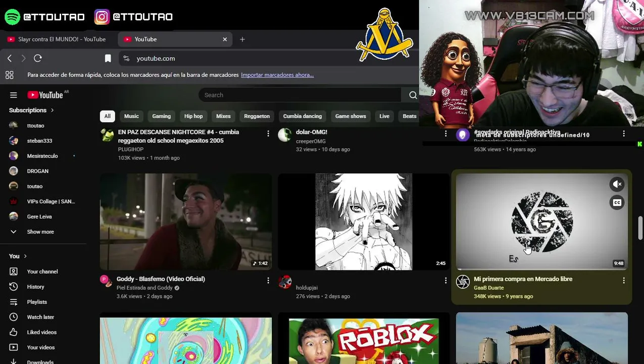Open more options for Mi primera compra video
This screenshot has width=644, height=364.
point(623,280)
